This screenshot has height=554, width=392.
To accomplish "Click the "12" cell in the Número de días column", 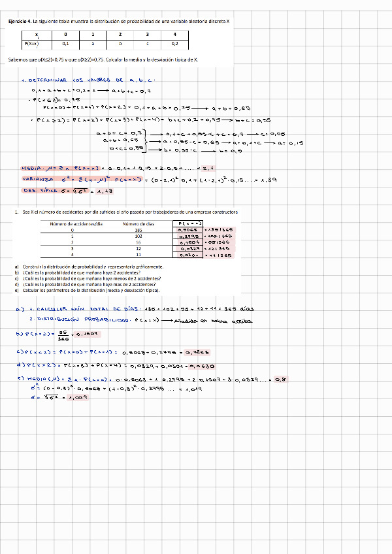I will [x=139, y=249].
